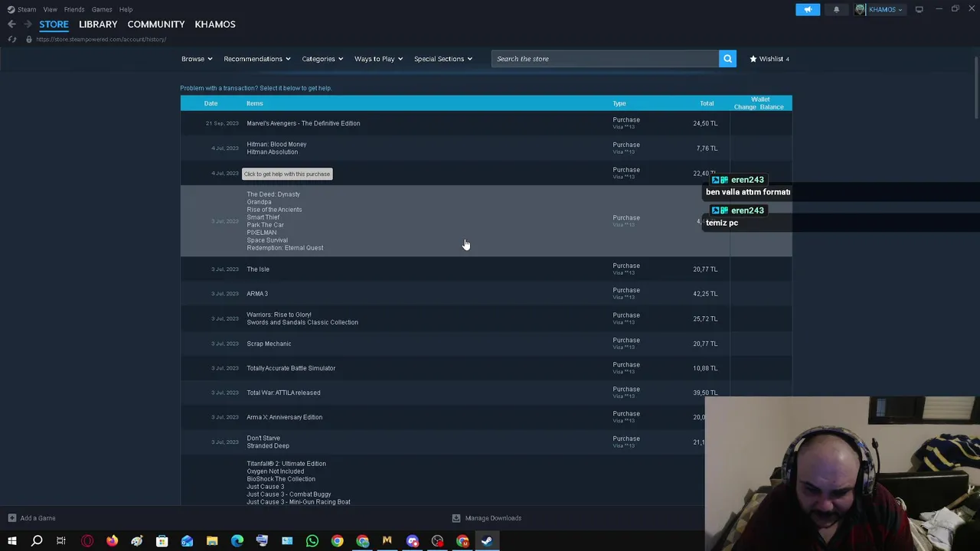
Task: Open Microsoft Store from taskbar
Action: point(162,542)
